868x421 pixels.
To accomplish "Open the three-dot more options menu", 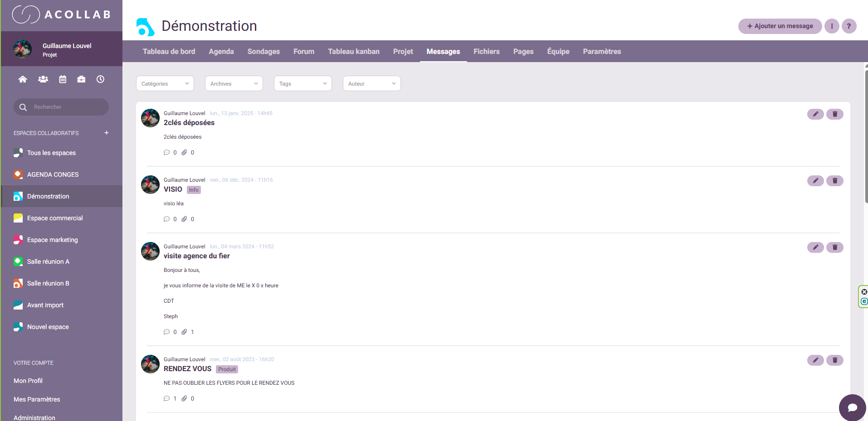I will point(831,26).
